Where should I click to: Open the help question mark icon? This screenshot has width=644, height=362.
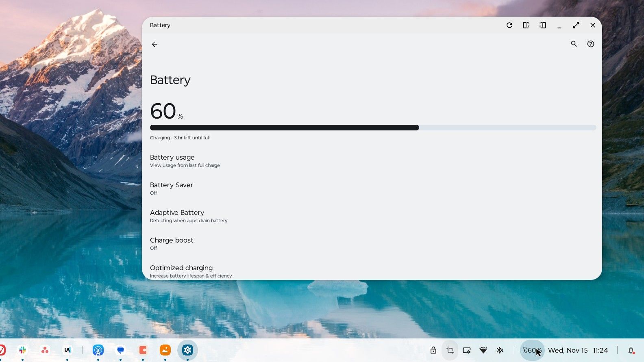pyautogui.click(x=590, y=44)
